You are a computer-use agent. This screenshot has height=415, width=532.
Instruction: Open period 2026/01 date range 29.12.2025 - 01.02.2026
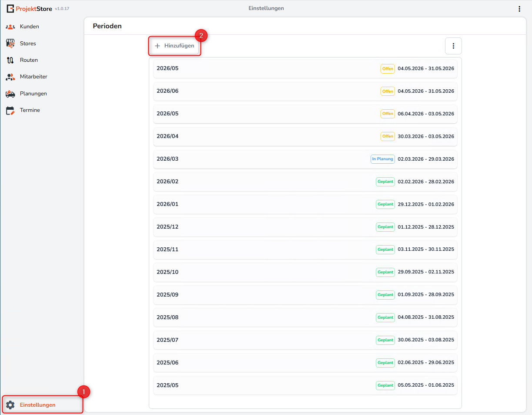click(425, 204)
